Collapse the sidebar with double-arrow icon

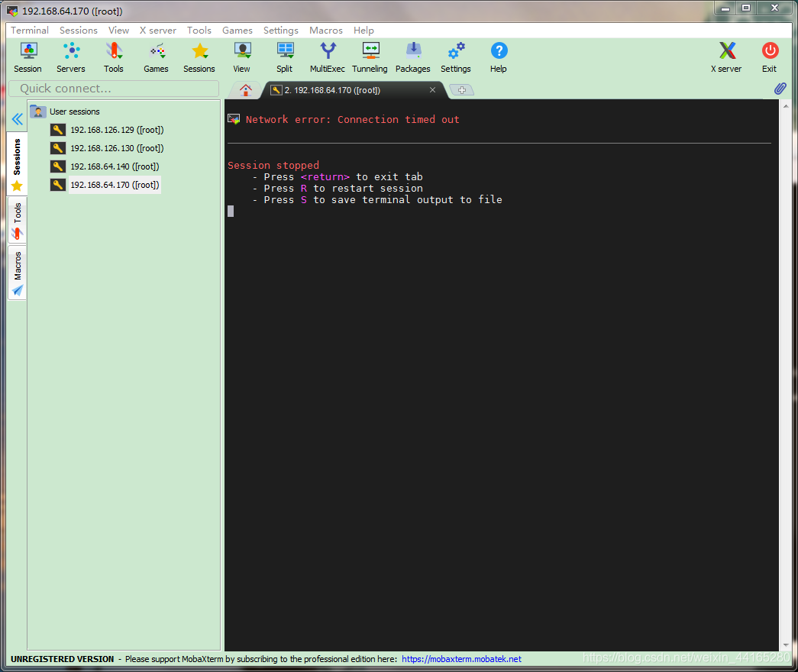(x=18, y=119)
